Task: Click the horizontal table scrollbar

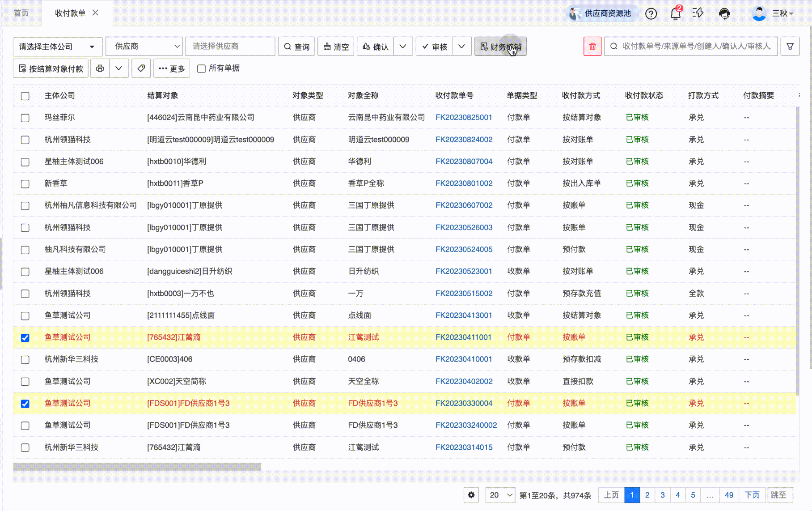Action: coord(137,467)
